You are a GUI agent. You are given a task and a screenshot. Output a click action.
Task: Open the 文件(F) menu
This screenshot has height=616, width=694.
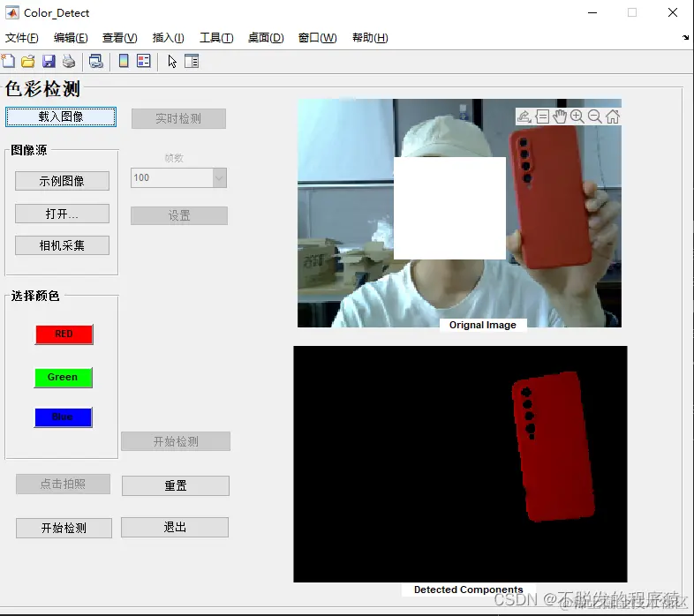pyautogui.click(x=22, y=38)
